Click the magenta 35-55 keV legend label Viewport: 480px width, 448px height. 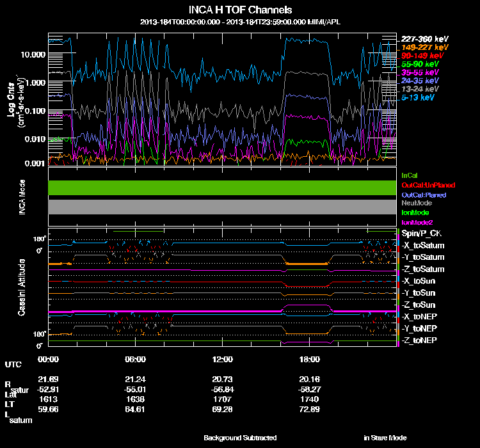(x=420, y=72)
